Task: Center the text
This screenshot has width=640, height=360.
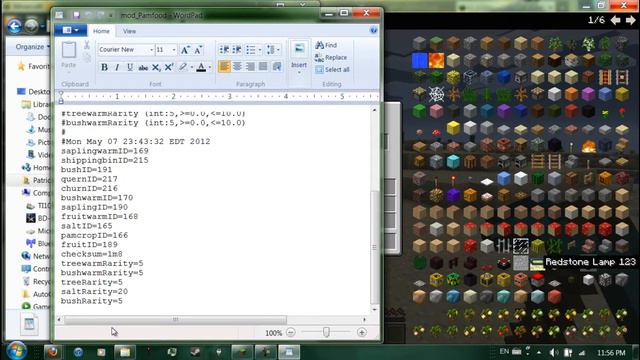Action: [237, 67]
